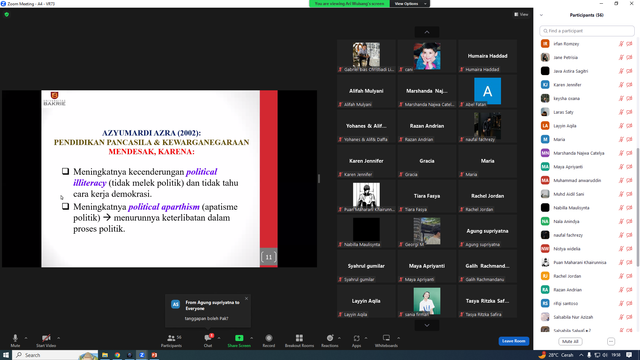This screenshot has width=640, height=360.
Task: Toggle microphone icon for Nala Anindya
Action: (621, 222)
